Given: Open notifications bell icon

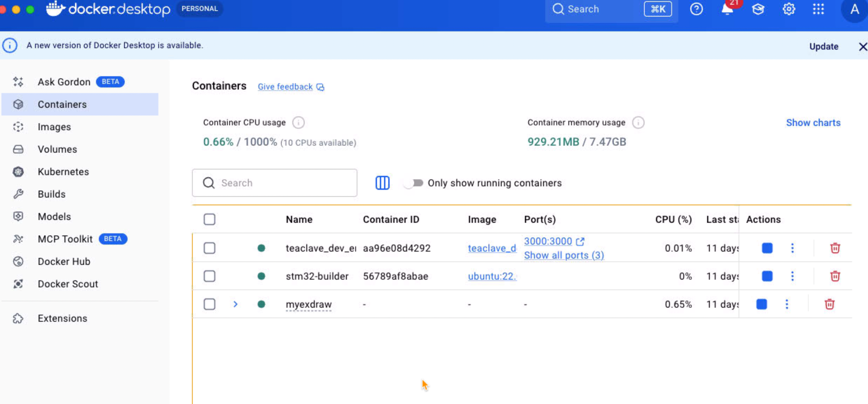Looking at the screenshot, I should [727, 9].
